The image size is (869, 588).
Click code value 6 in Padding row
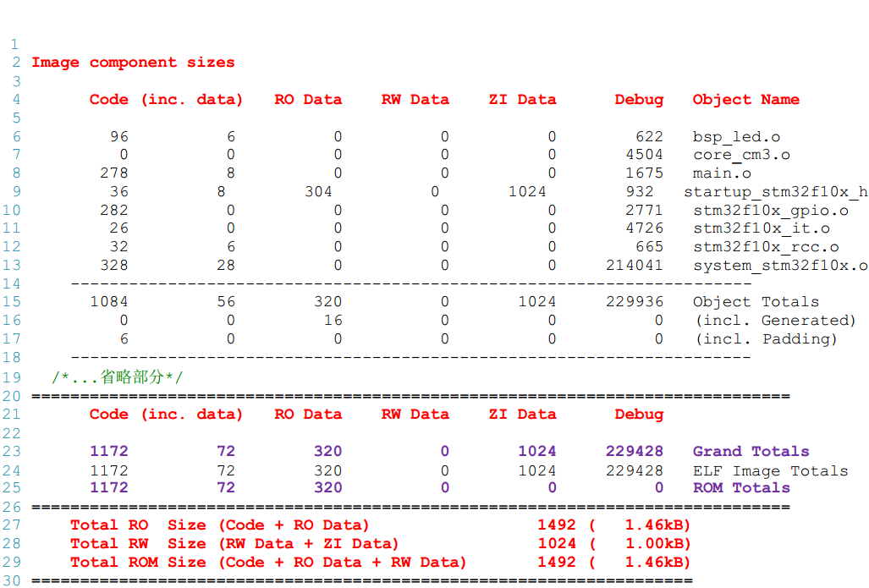coord(124,339)
